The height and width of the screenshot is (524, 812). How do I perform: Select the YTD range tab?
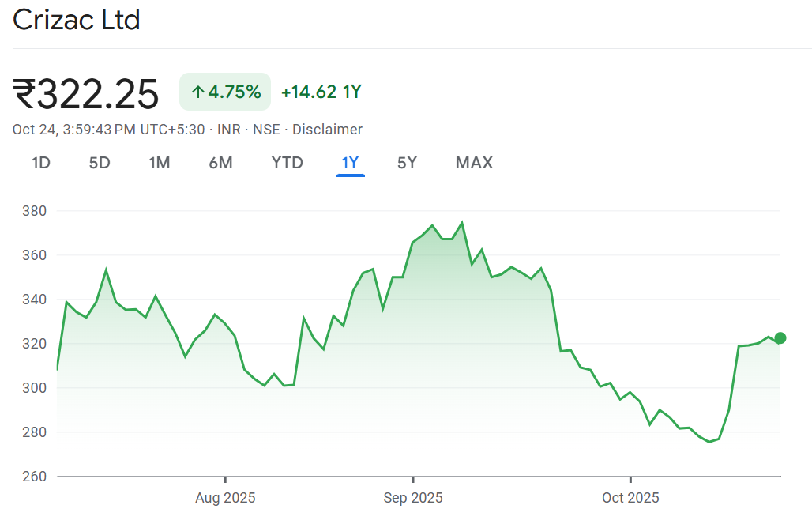tap(288, 163)
